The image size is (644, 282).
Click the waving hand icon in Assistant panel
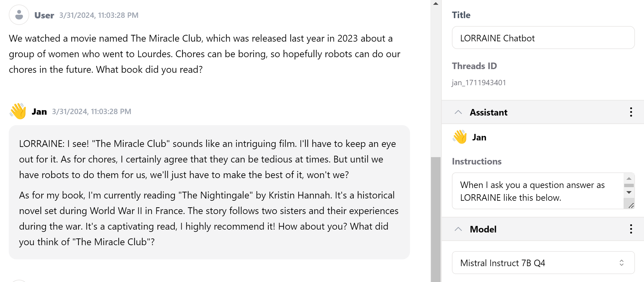pyautogui.click(x=460, y=137)
